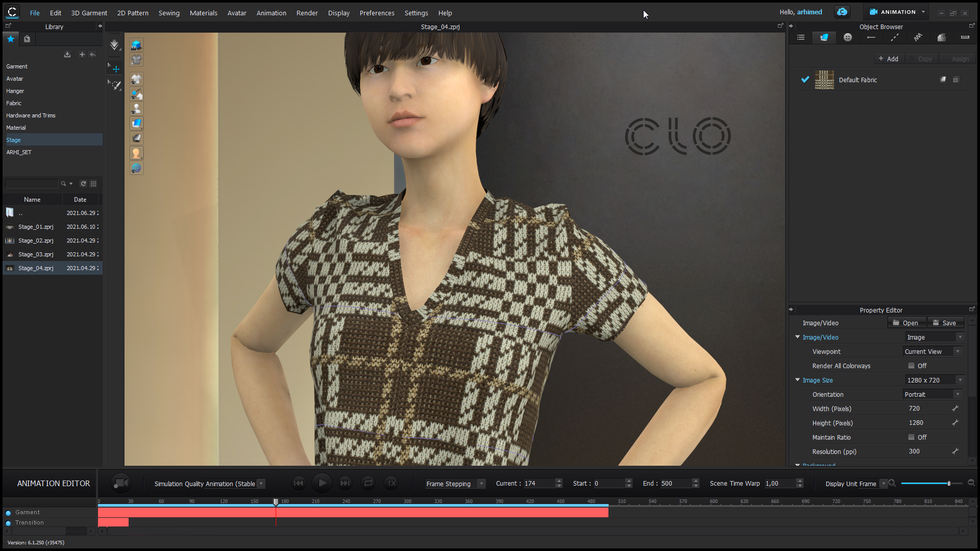Click Save in the Property Editor

pyautogui.click(x=945, y=323)
